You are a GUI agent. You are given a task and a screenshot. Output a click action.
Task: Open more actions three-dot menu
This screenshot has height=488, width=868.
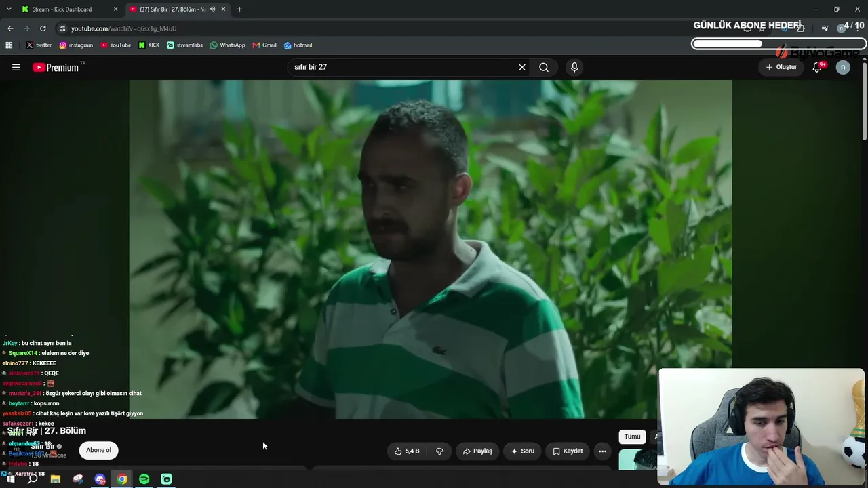602,451
